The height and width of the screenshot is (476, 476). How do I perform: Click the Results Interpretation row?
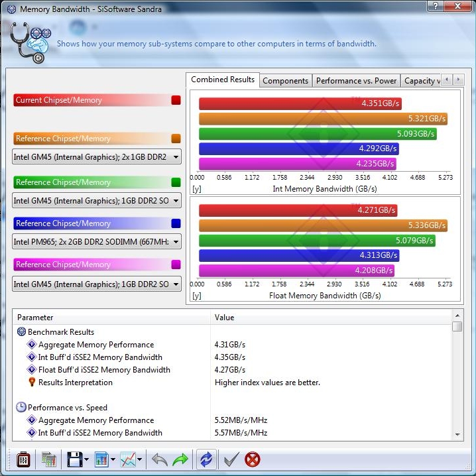coord(233,383)
